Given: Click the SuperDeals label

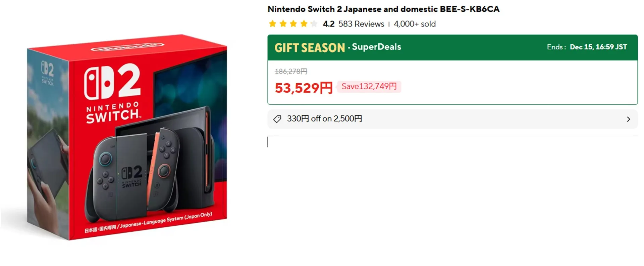Looking at the screenshot, I should tap(376, 47).
